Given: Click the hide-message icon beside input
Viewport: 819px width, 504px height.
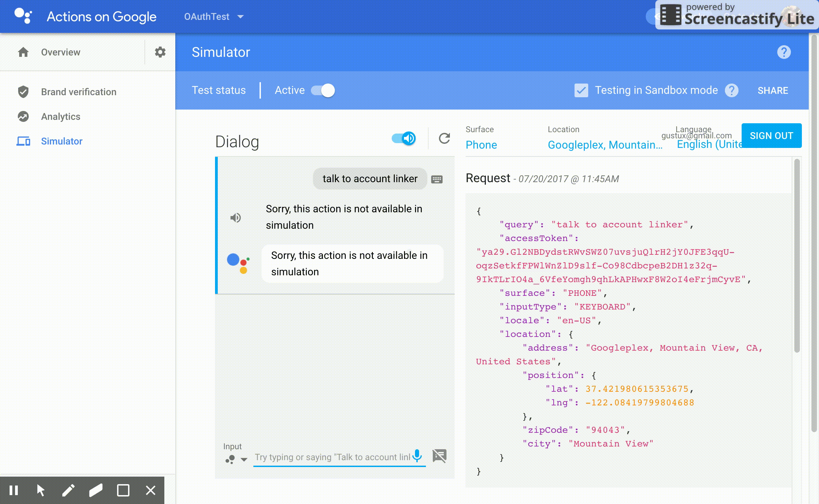Looking at the screenshot, I should pyautogui.click(x=439, y=456).
